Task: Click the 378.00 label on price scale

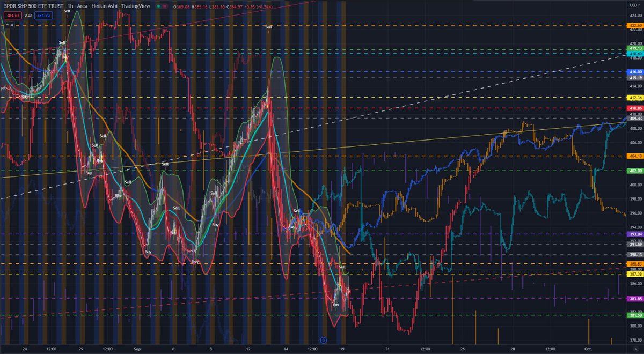Action: coord(635,340)
